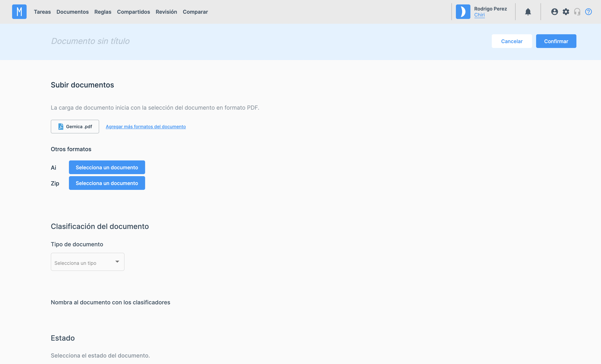Click the PDF file icon in Gernica chip

[x=61, y=127]
